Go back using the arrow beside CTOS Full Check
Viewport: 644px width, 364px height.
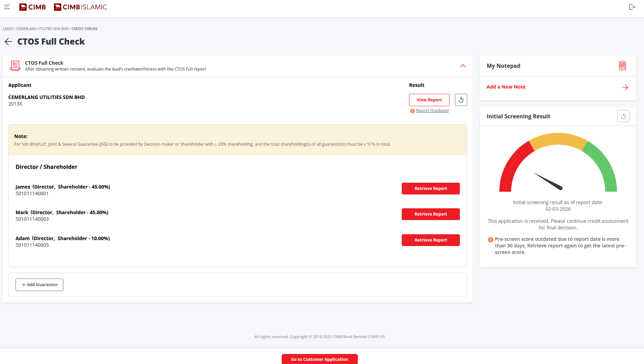click(x=8, y=42)
